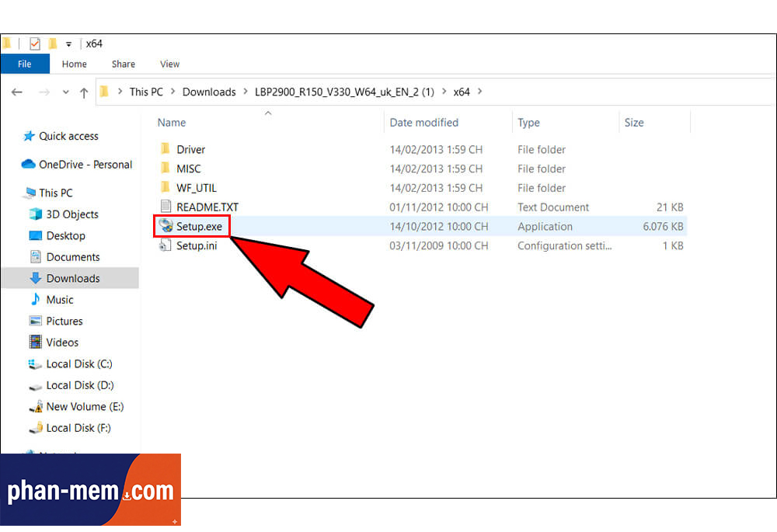Open Documents in the navigation pane
Screen dimensions: 777x532
(x=73, y=257)
